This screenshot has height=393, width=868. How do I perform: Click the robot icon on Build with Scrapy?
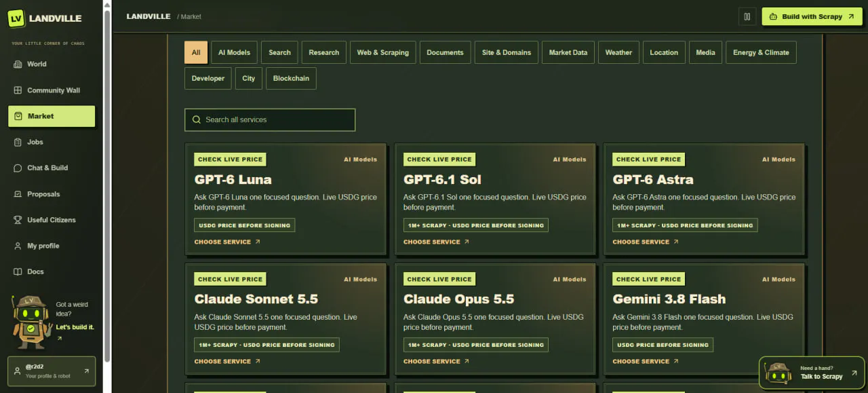point(773,17)
